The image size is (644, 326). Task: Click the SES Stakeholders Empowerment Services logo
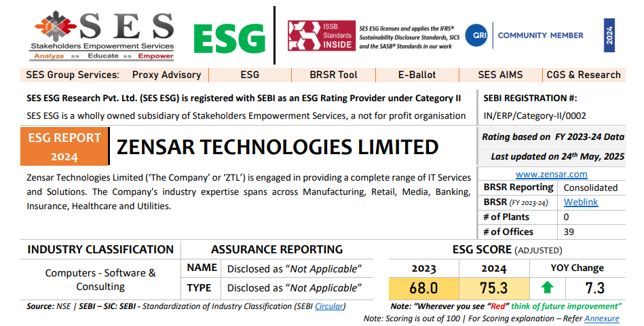pos(102,35)
